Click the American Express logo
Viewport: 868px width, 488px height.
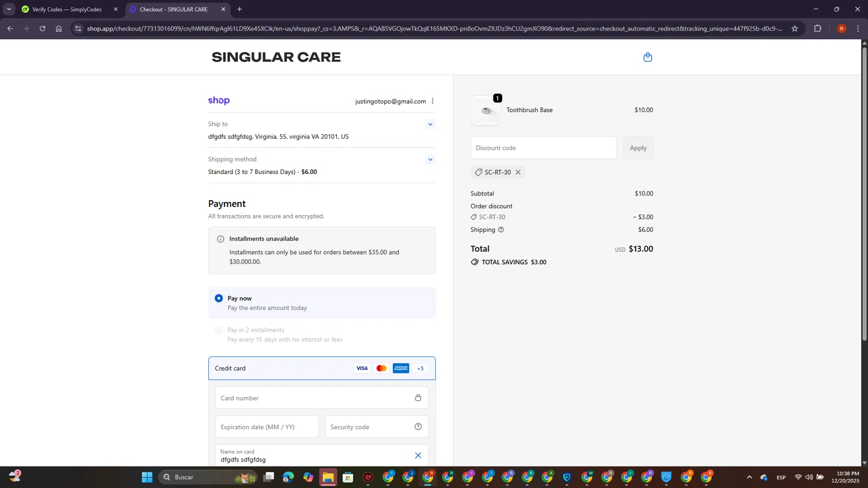tap(401, 368)
